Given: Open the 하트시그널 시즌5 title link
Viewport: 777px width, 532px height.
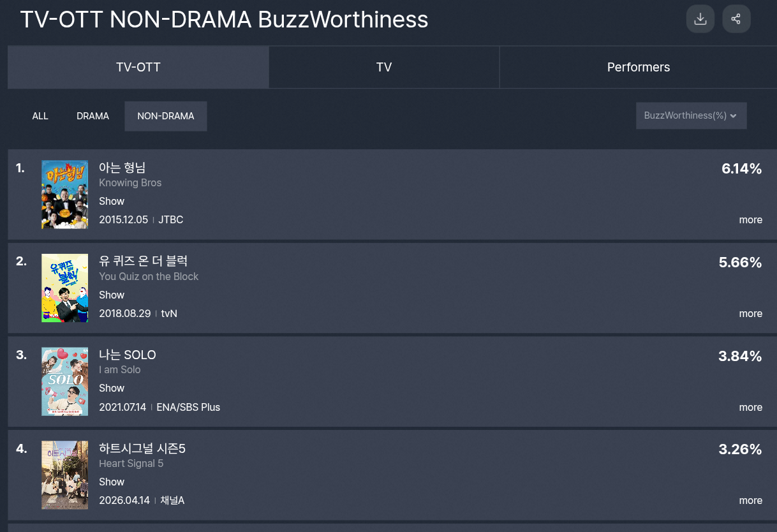Looking at the screenshot, I should 142,448.
